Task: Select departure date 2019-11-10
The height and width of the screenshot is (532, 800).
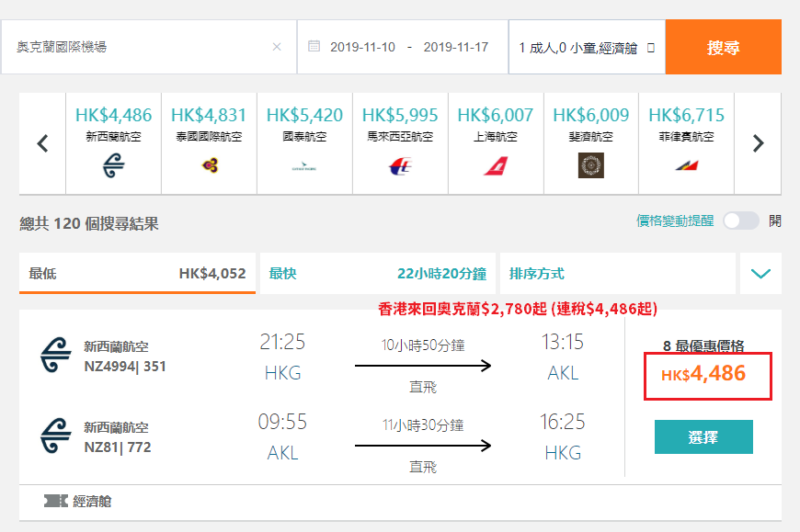Action: coord(362,47)
